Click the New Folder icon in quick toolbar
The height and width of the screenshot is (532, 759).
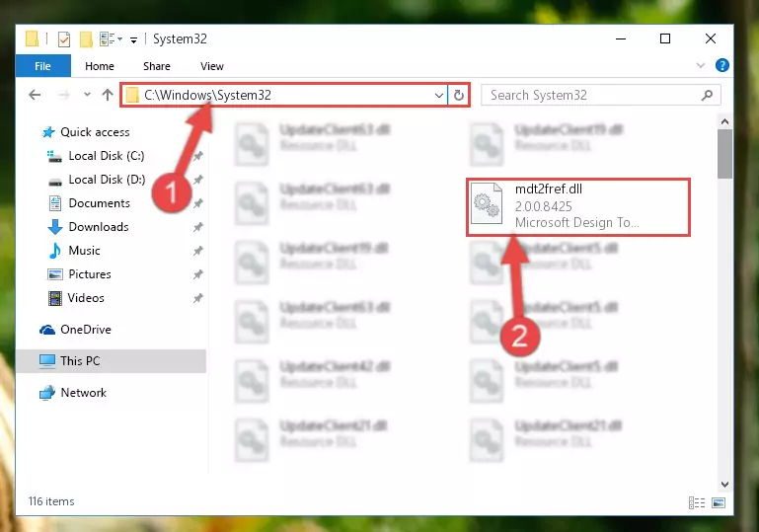[x=86, y=38]
